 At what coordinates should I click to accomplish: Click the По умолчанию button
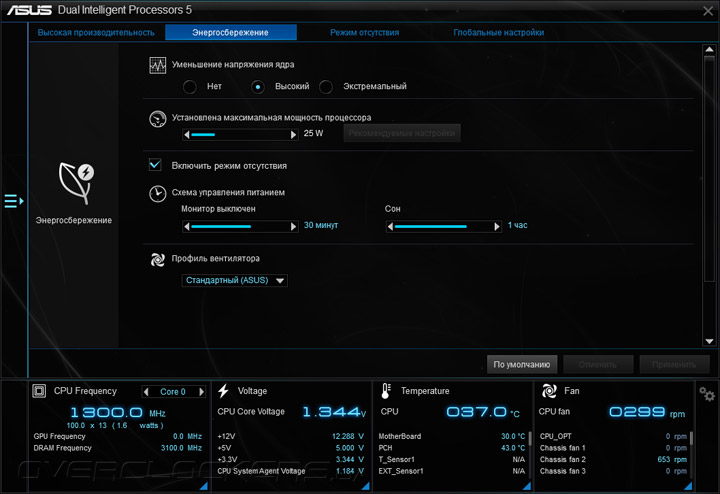pyautogui.click(x=522, y=365)
